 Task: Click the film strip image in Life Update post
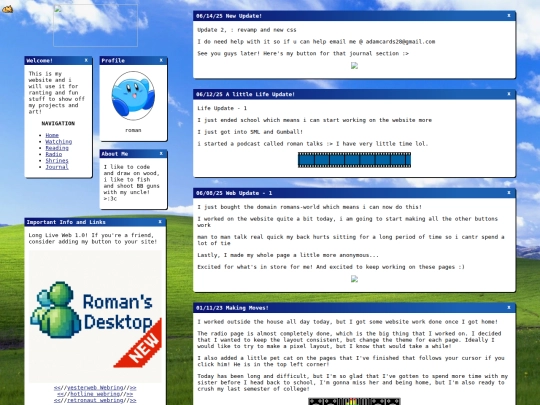(354, 160)
